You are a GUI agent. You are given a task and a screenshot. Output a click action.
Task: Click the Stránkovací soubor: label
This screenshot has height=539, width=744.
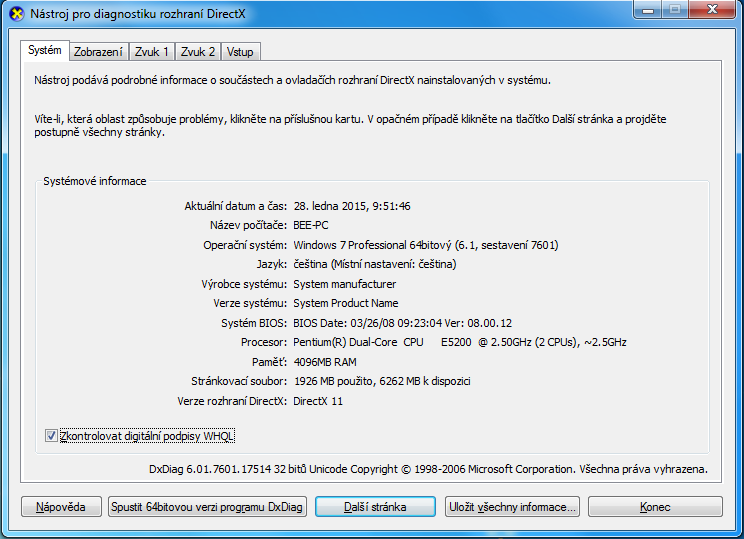pos(239,381)
